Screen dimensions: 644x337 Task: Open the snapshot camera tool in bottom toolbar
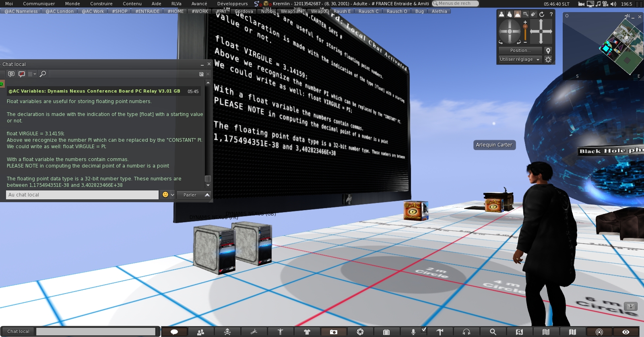(333, 332)
